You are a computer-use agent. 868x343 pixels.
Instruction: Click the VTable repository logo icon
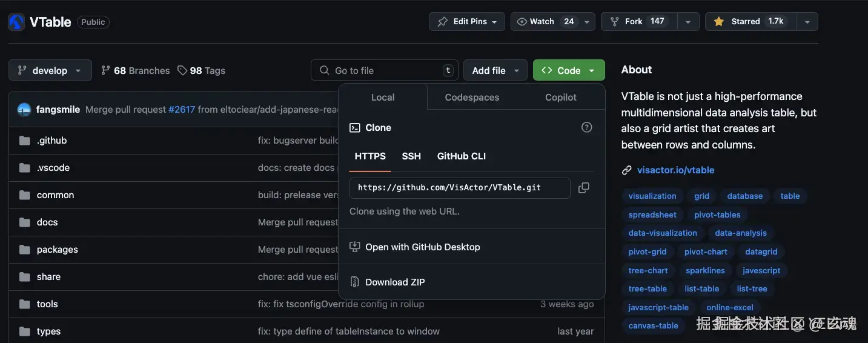pos(16,22)
